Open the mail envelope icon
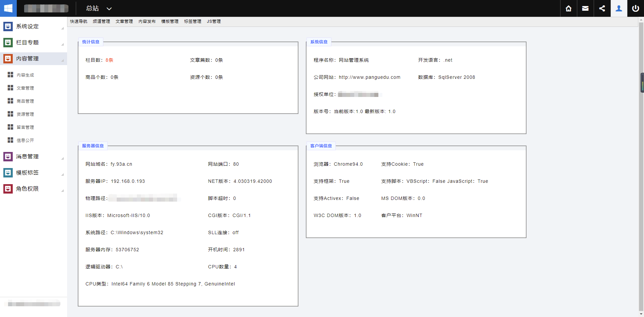 pyautogui.click(x=585, y=8)
